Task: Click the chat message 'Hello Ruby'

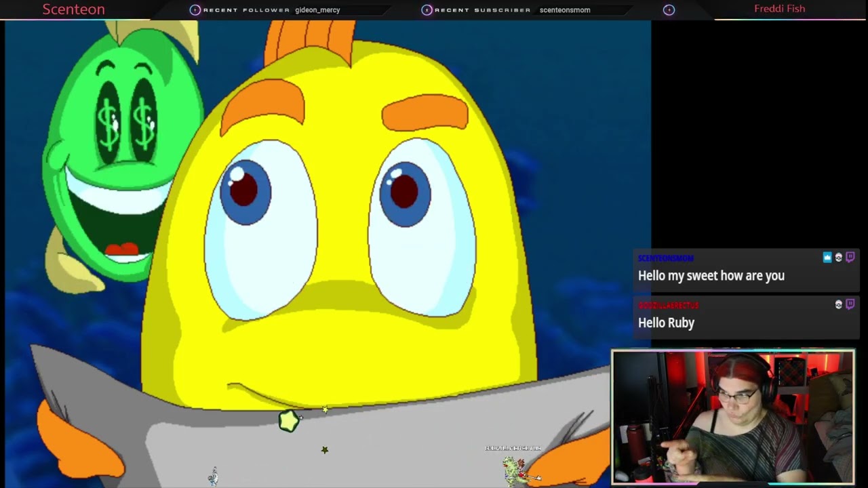Action: pos(666,323)
